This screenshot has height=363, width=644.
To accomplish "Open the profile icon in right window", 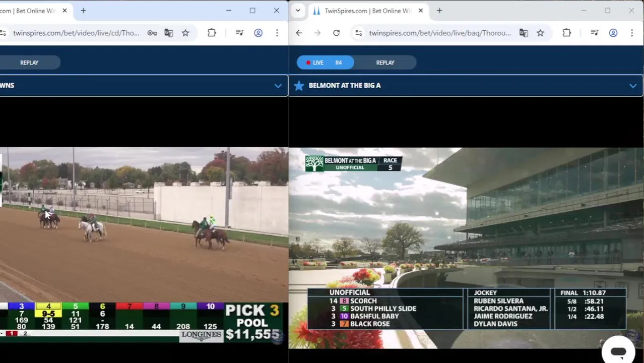I will [613, 33].
